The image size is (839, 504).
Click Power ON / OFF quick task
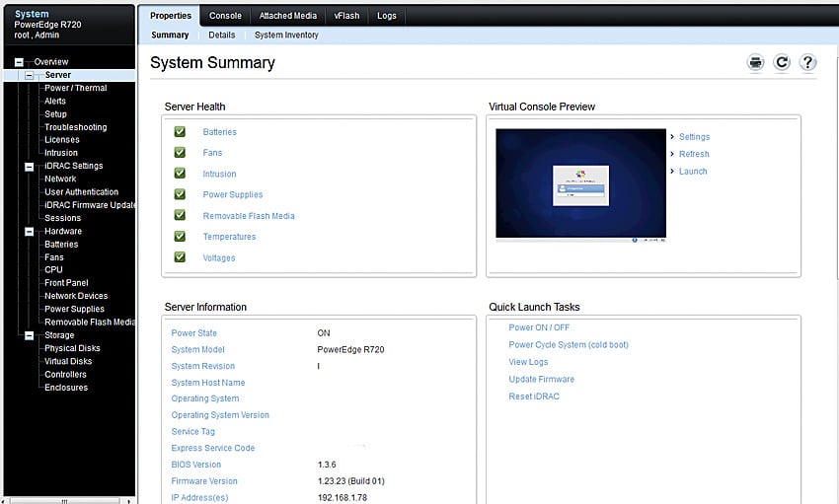[x=539, y=327]
